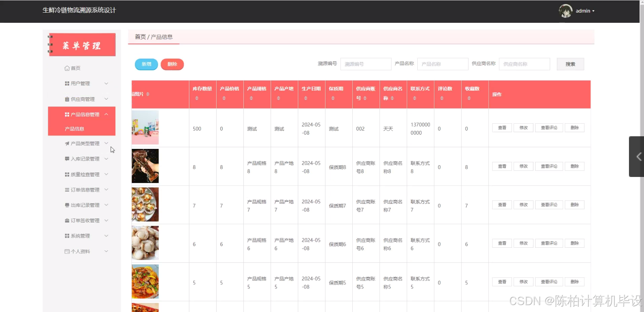Sort table by 库存数量 column
This screenshot has width=644, height=312.
(197, 98)
